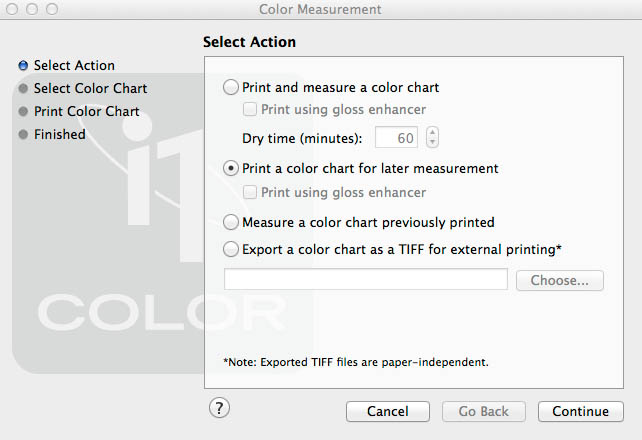Toggle gloss enhancer under later measurement option
Viewport: 642px width, 440px height.
[251, 192]
